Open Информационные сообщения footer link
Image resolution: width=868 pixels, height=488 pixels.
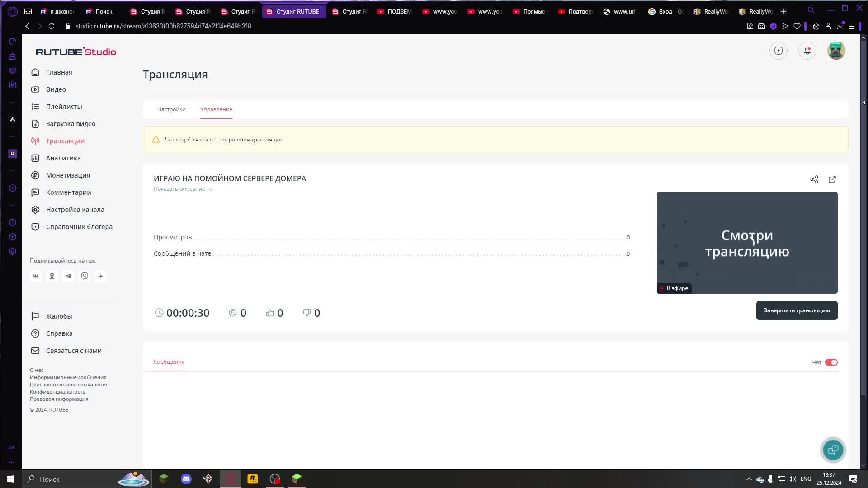(68, 377)
